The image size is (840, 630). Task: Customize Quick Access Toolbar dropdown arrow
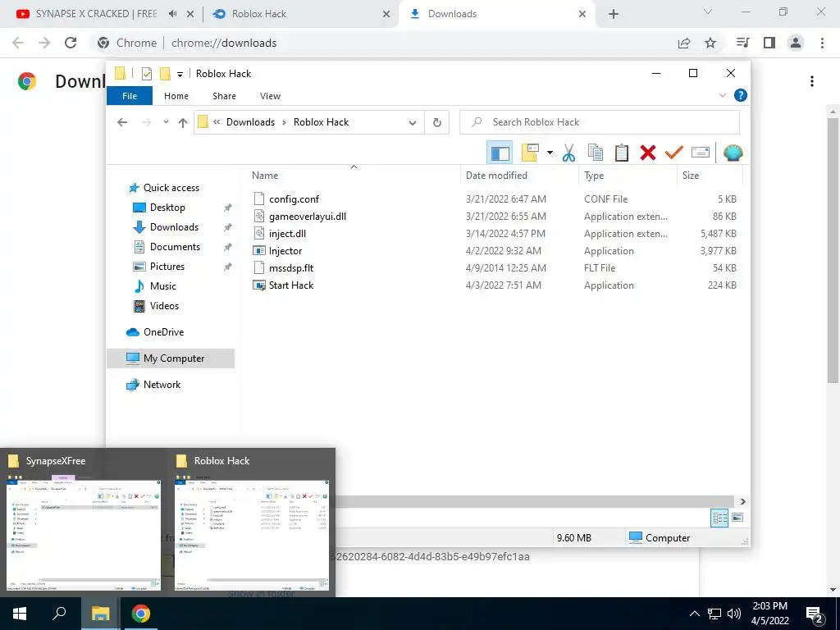[180, 75]
